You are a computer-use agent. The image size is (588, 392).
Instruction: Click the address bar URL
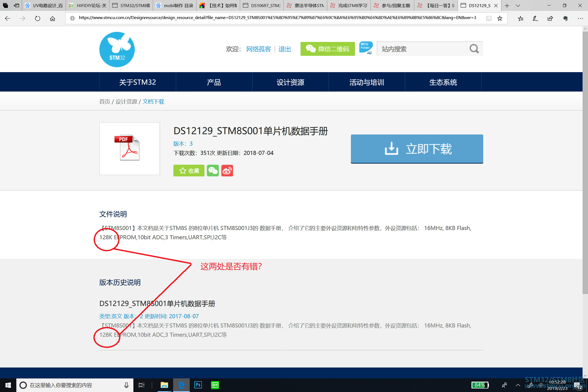(x=277, y=18)
